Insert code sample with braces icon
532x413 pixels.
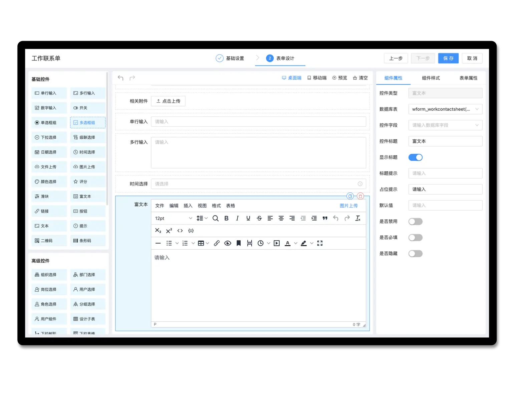(191, 231)
